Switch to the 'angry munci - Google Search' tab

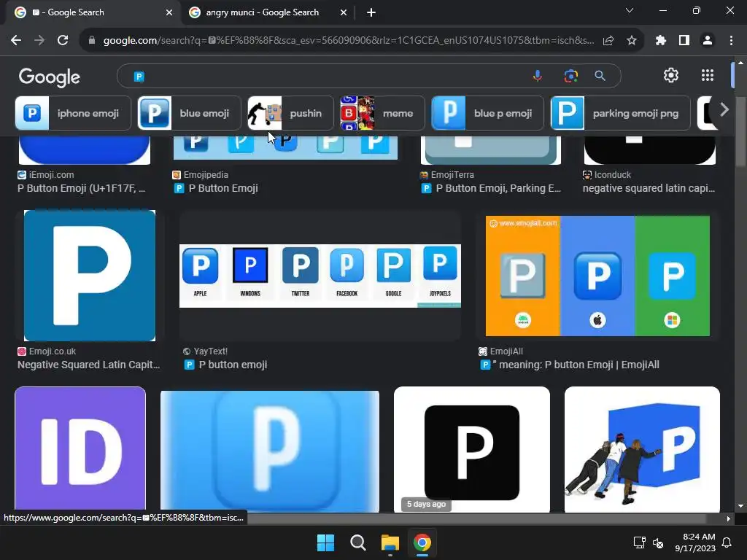(x=268, y=12)
